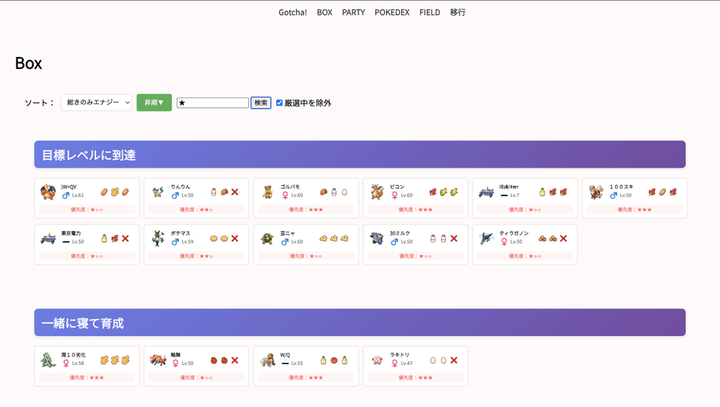Switch to the BOX nav item

point(324,12)
